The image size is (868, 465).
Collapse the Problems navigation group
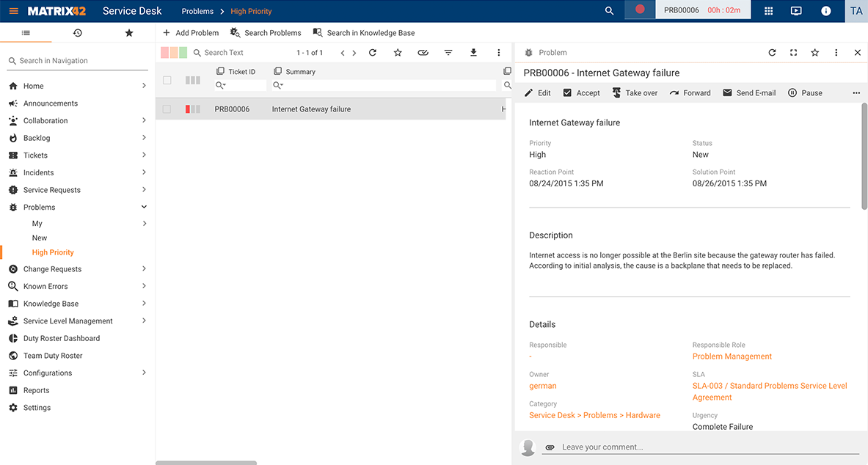pos(145,207)
